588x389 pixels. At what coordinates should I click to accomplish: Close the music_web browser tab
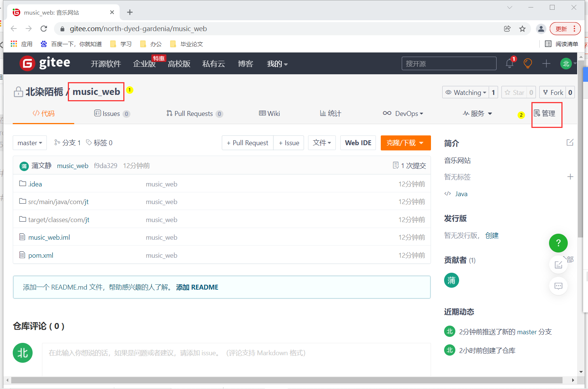click(112, 12)
